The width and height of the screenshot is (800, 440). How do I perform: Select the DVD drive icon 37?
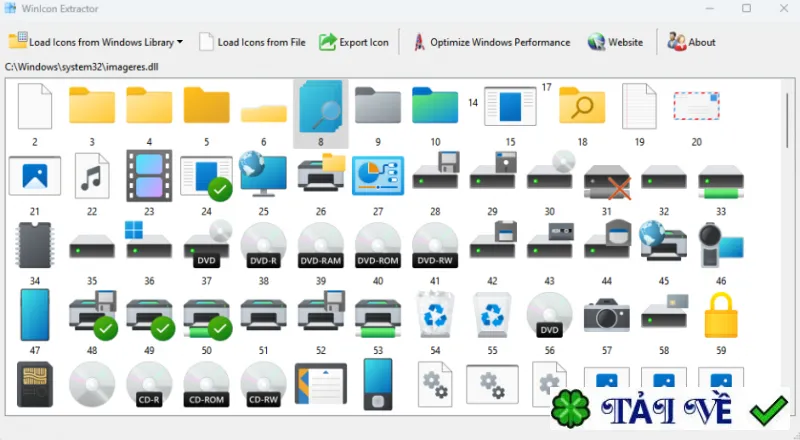[208, 244]
